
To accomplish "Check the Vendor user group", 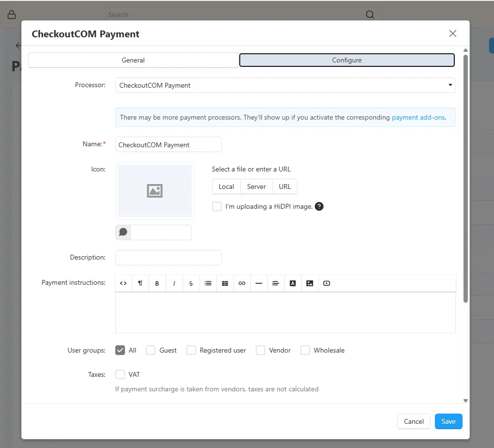I will pyautogui.click(x=261, y=350).
